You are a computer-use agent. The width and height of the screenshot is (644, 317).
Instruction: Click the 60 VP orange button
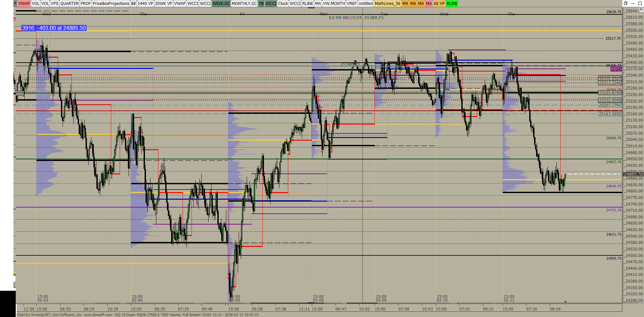439,4
